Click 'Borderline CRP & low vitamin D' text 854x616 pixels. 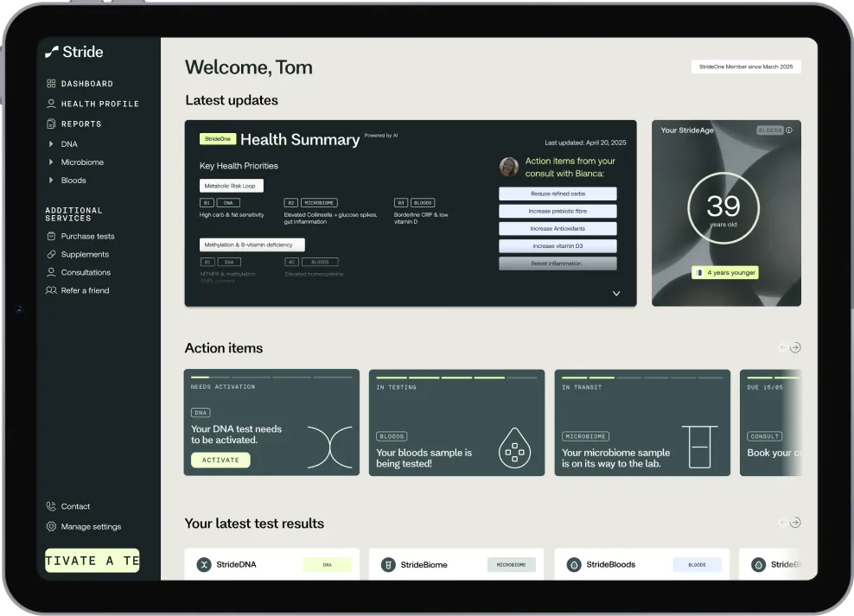point(421,219)
